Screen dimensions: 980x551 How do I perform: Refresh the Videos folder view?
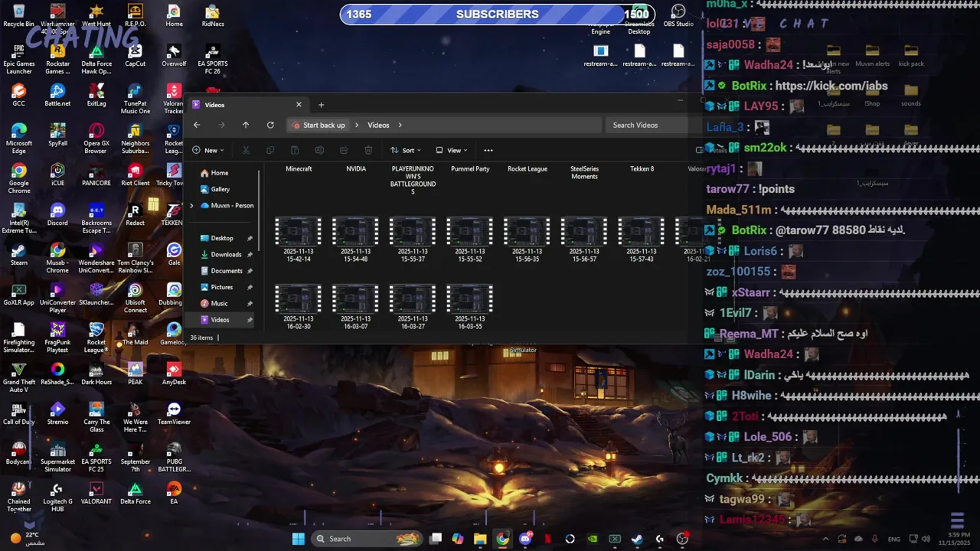270,125
